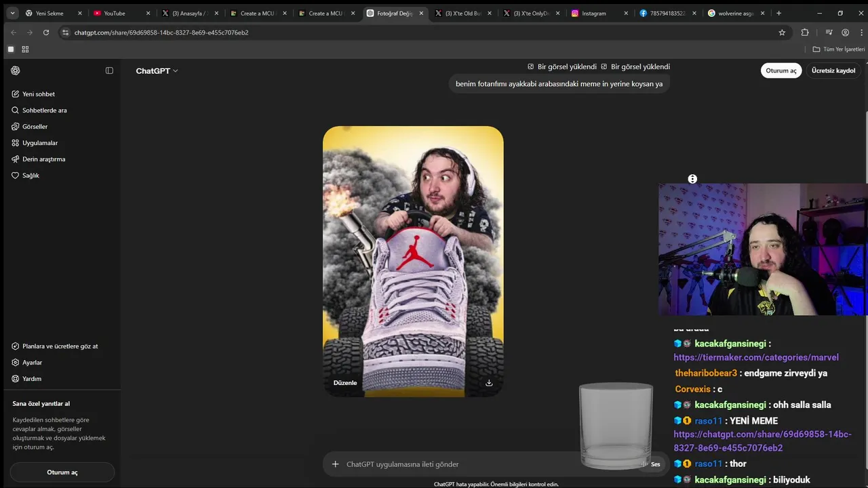Expand the ChatGPT model dropdown
This screenshot has width=868, height=488.
point(157,70)
